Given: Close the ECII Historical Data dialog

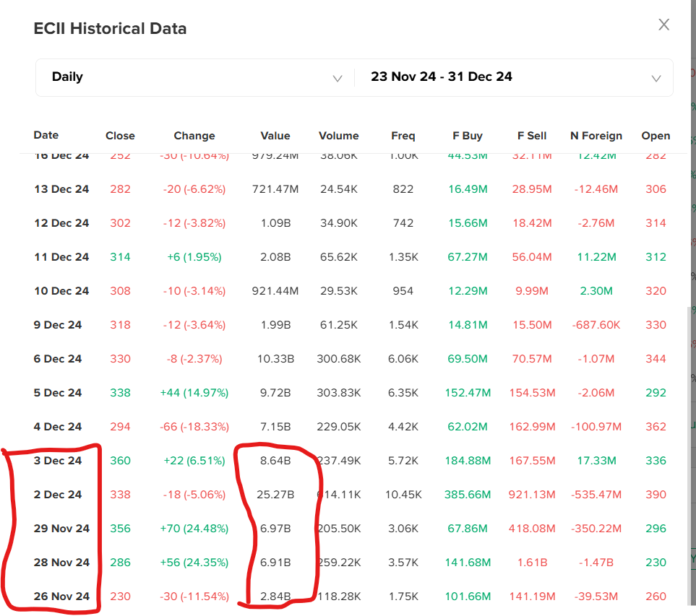Looking at the screenshot, I should coord(663,25).
